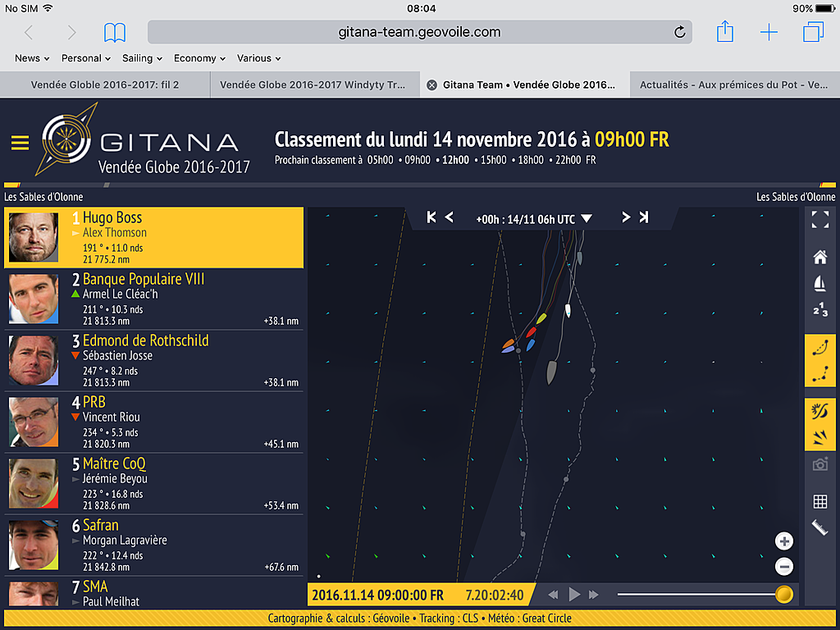Select PRB ranking entry
Image resolution: width=840 pixels, height=630 pixels.
[153, 422]
